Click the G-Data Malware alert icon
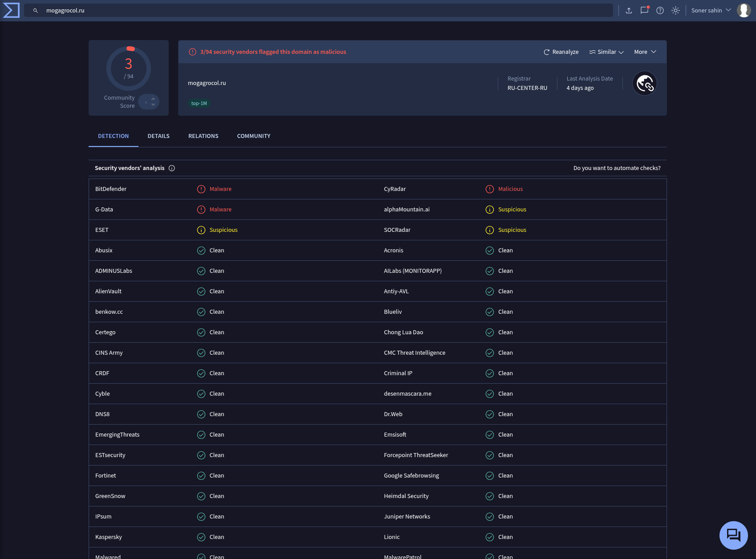The image size is (756, 559). tap(201, 210)
